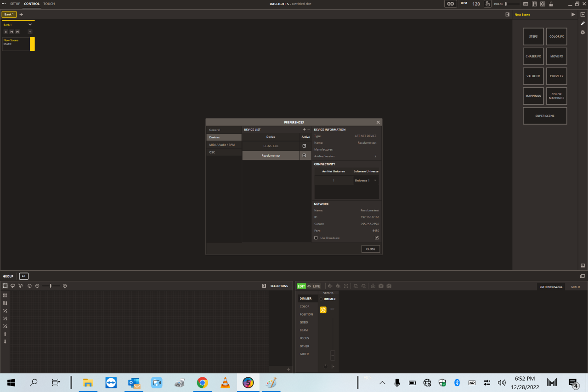Open File Explorer from the taskbar
This screenshot has height=392, width=588.
[88, 382]
